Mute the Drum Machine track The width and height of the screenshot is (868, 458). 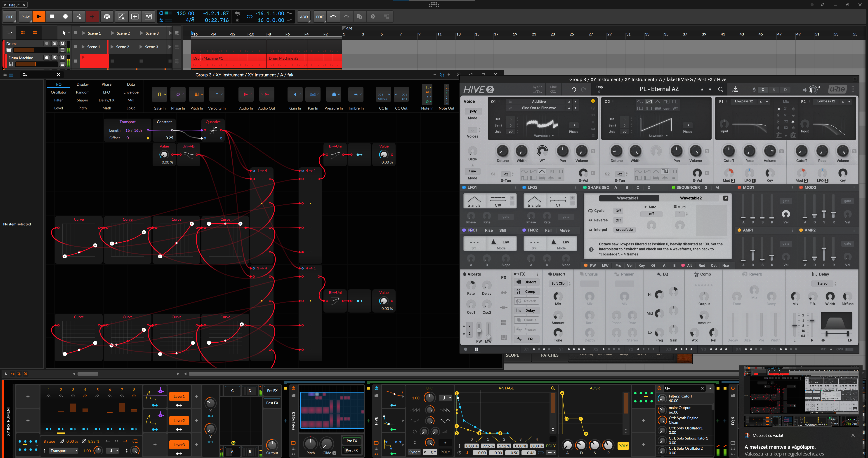pyautogui.click(x=62, y=58)
